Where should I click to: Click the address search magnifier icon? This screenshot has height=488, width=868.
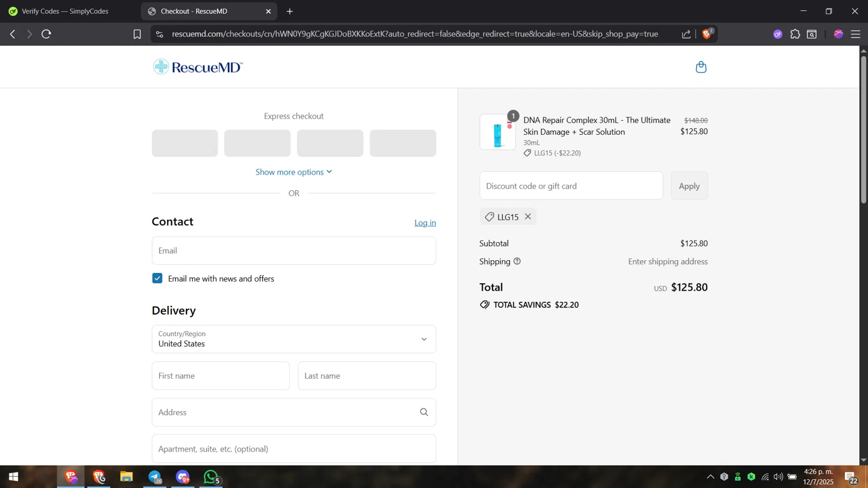pos(424,412)
